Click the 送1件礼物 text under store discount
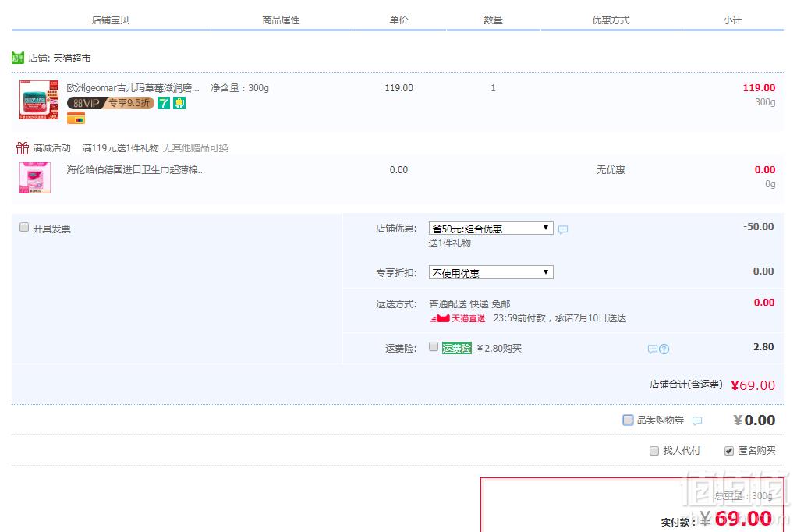This screenshot has height=532, width=797. coord(450,243)
